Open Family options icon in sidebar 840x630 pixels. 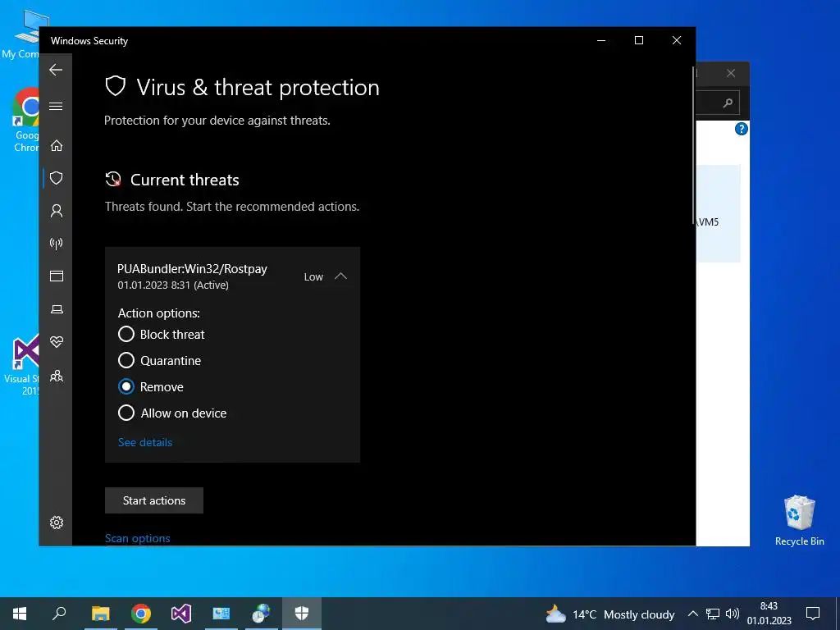point(57,376)
